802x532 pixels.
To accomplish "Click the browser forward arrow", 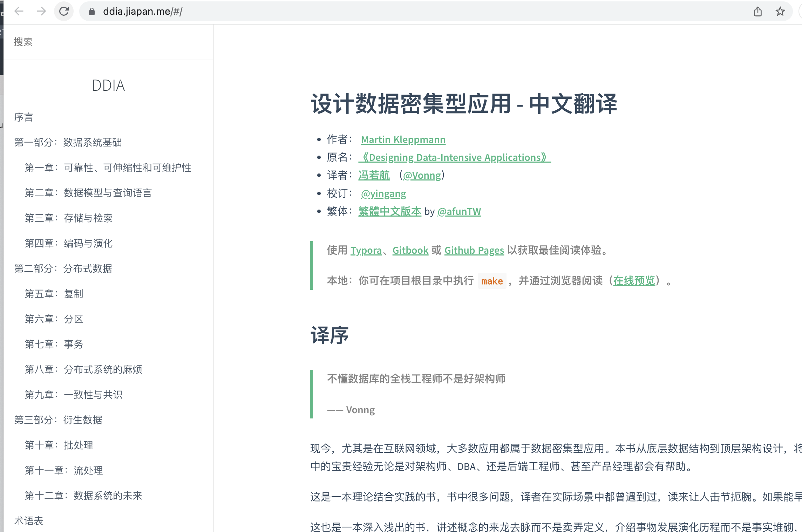I will tap(41, 11).
